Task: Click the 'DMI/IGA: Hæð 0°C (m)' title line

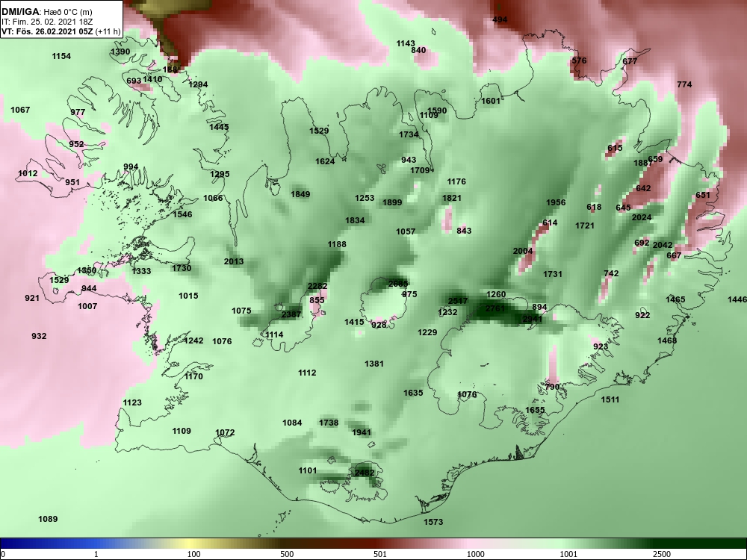Action: (47, 12)
